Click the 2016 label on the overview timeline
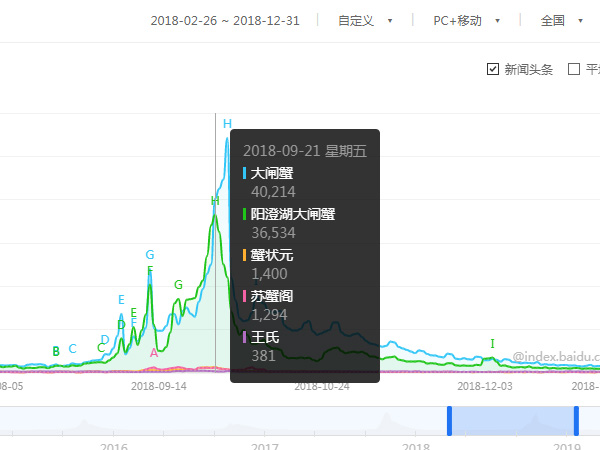Screen dimensions: 600x450 point(114,446)
